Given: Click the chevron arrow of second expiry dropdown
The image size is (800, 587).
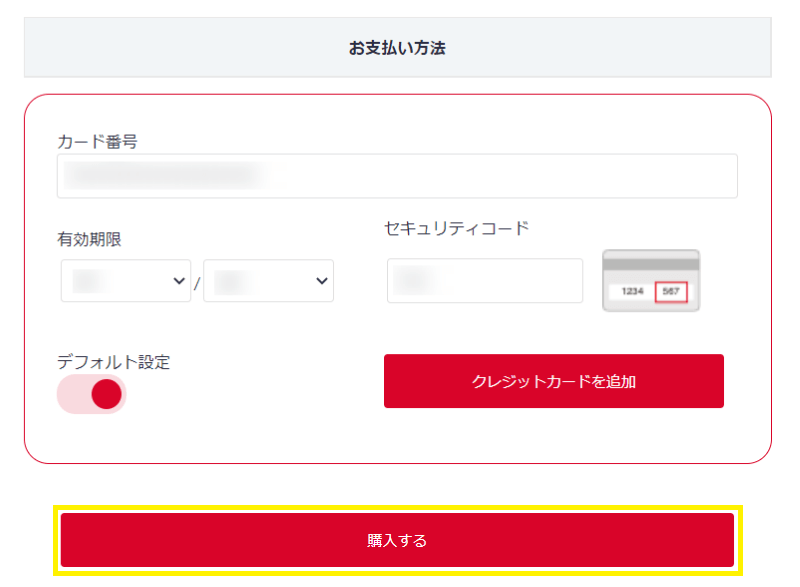Looking at the screenshot, I should pos(321,280).
